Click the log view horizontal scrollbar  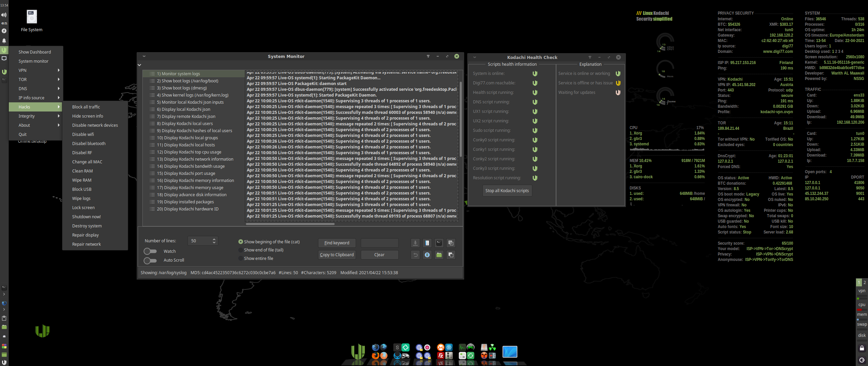[x=290, y=224]
